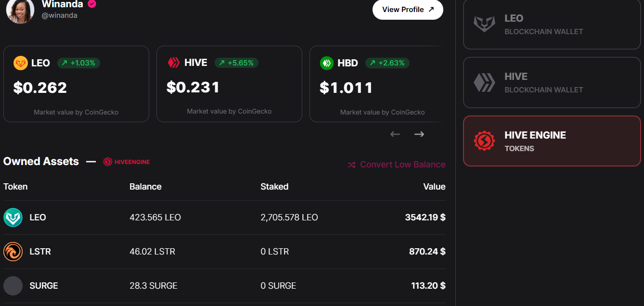Click the HIVE +5.65% change badge
644x306 pixels.
point(236,63)
